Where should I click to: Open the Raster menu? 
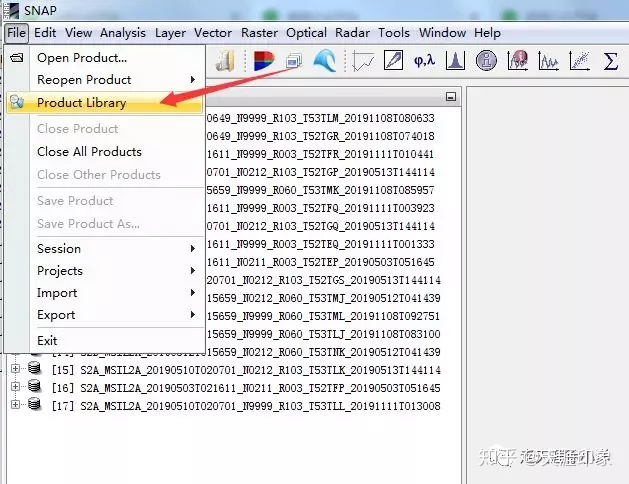coord(259,32)
